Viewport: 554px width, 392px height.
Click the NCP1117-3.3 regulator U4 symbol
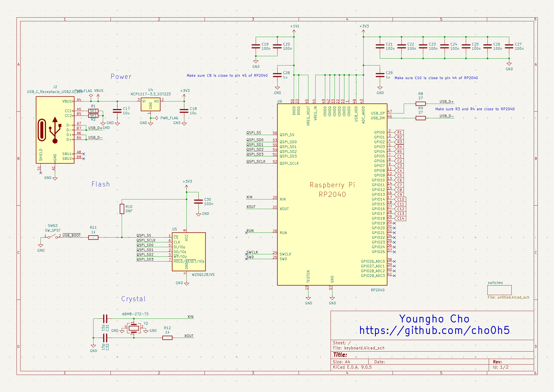(150, 104)
